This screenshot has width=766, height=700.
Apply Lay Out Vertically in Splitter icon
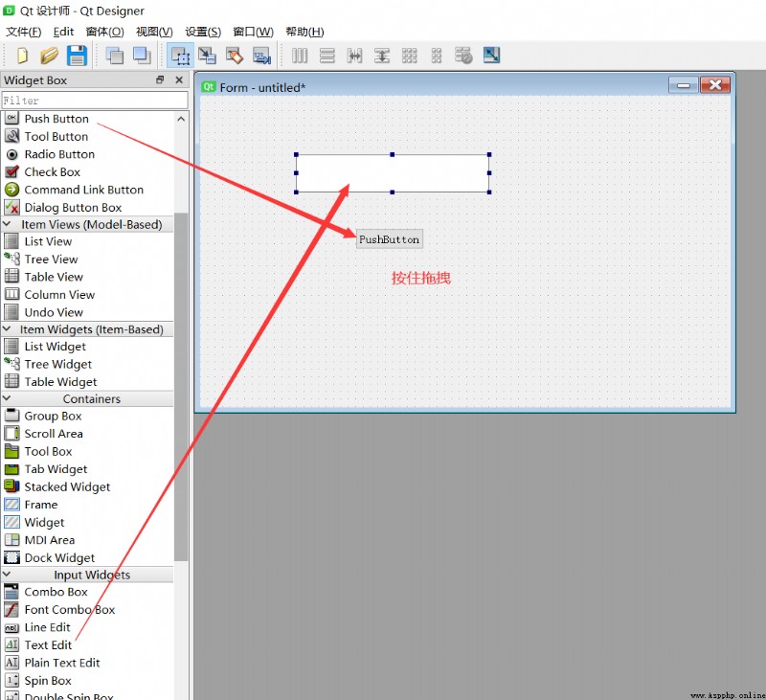tap(381, 56)
